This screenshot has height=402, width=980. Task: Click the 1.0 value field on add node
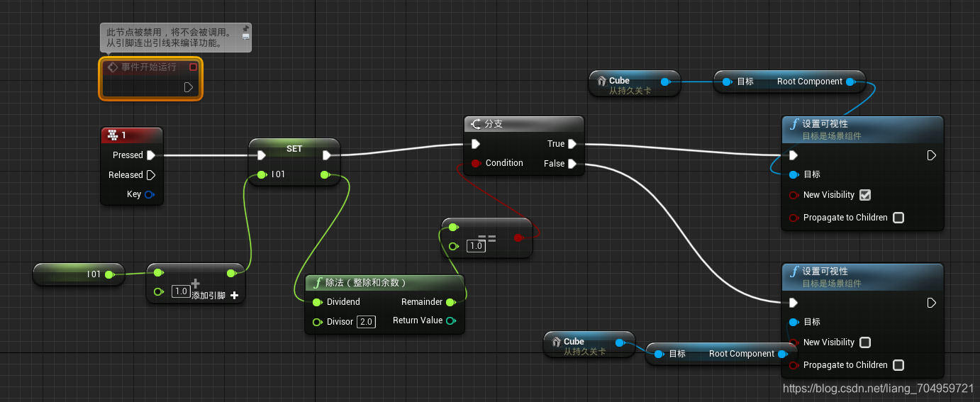click(x=181, y=291)
